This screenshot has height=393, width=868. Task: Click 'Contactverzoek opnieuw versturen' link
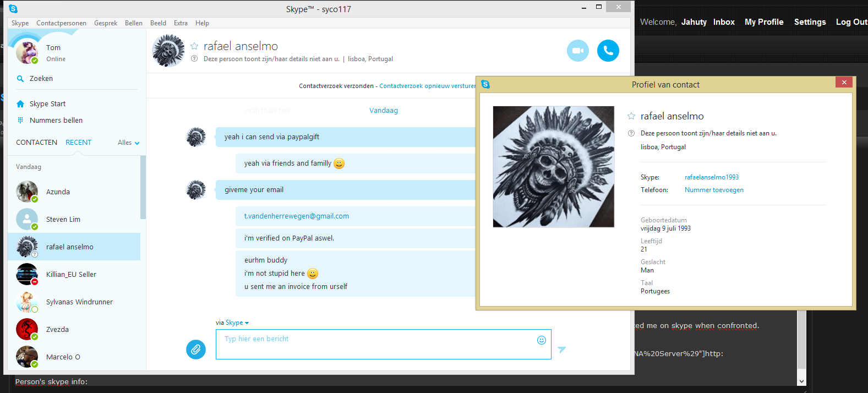click(427, 86)
